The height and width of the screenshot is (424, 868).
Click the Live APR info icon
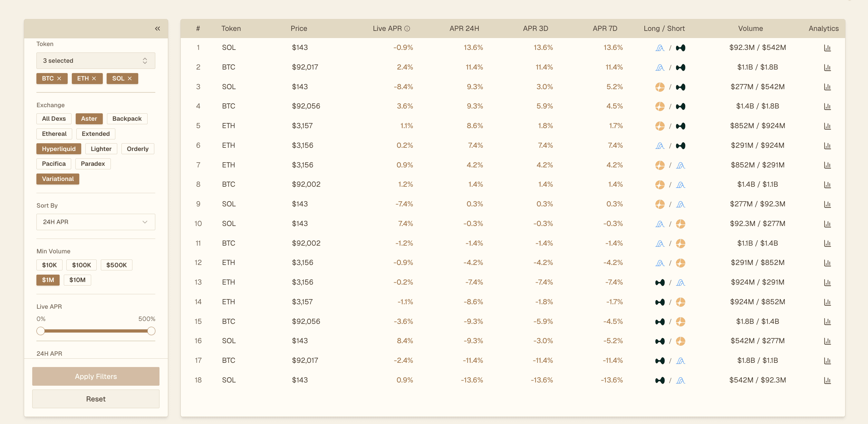(407, 29)
